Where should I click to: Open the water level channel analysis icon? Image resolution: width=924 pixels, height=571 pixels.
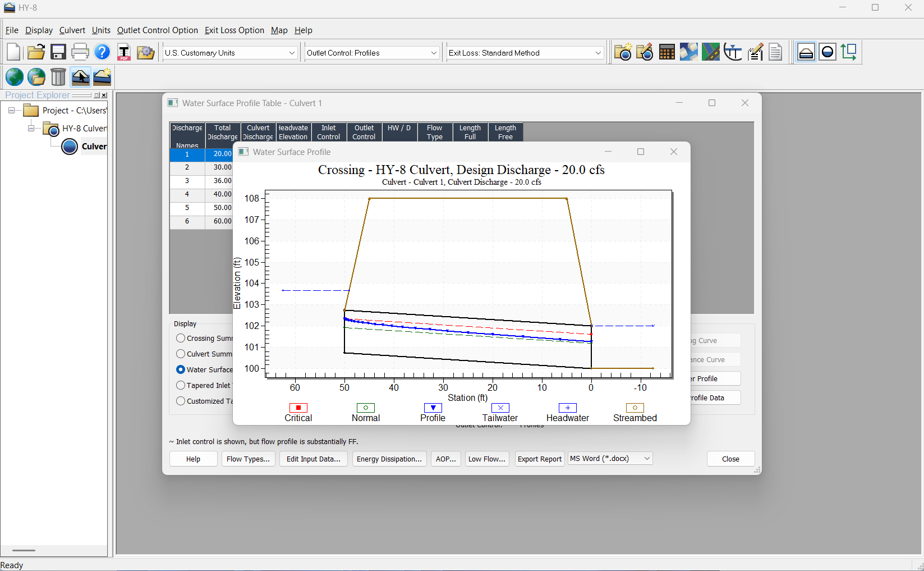coord(733,52)
